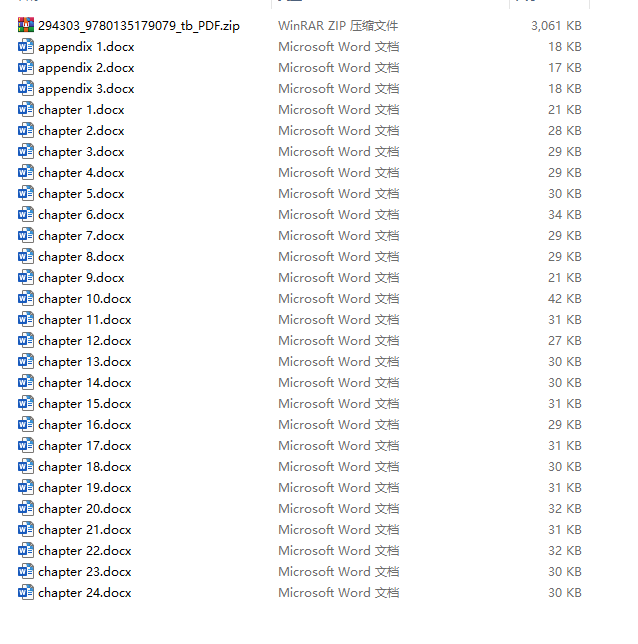
Task: Click the Word icon for chapter 3.docx
Action: [26, 151]
